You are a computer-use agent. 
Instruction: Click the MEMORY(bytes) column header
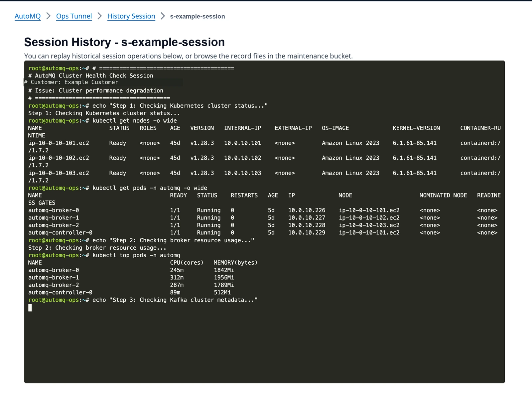(236, 263)
